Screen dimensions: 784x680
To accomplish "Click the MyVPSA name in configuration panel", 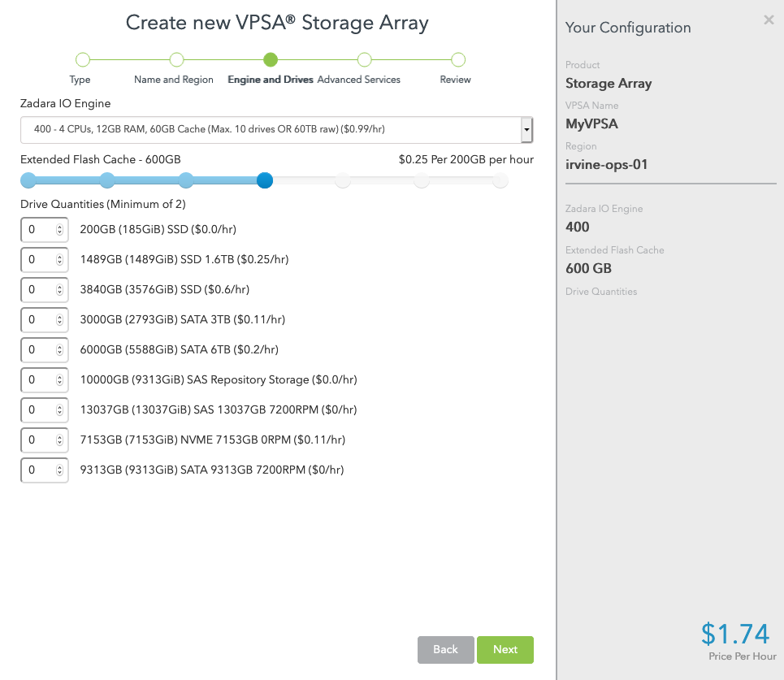I will click(591, 124).
